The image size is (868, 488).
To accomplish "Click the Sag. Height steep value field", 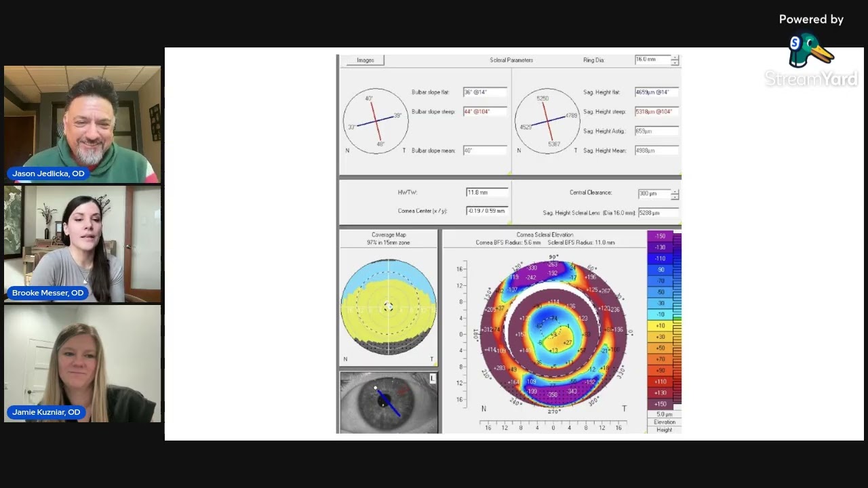I will (x=656, y=112).
